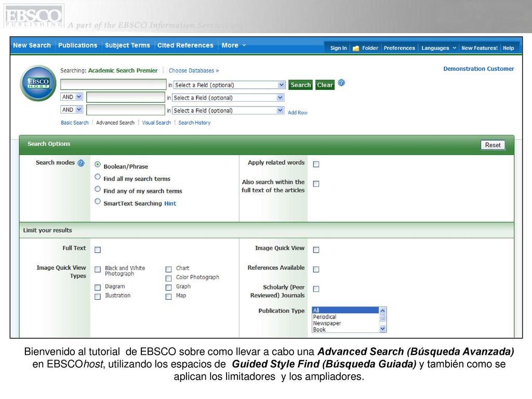Click the green Search button
The image size is (532, 399).
[301, 85]
